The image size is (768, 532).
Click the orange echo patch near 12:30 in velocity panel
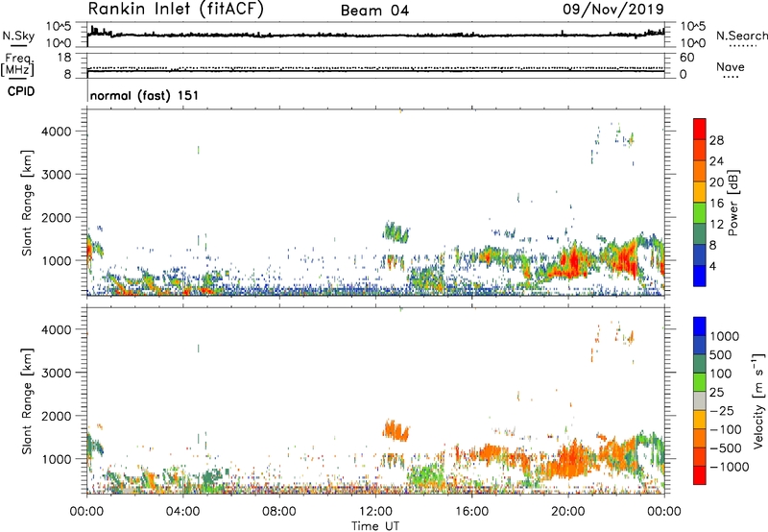(x=396, y=430)
